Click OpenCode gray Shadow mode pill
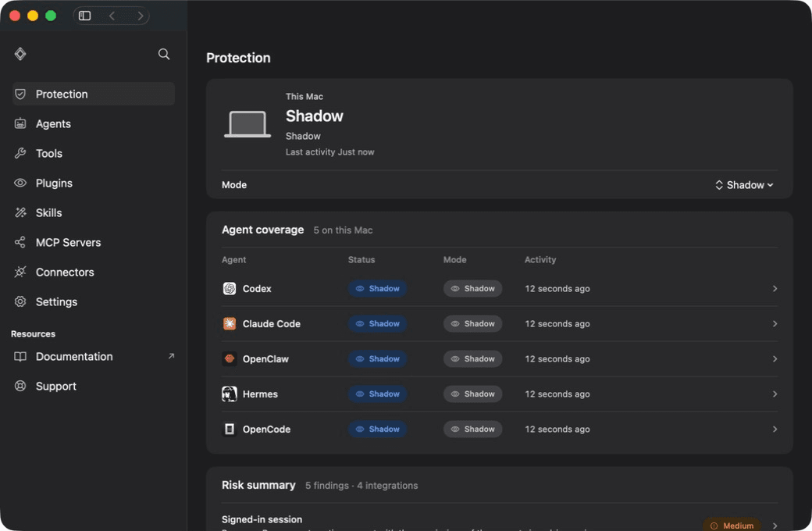 [472, 429]
